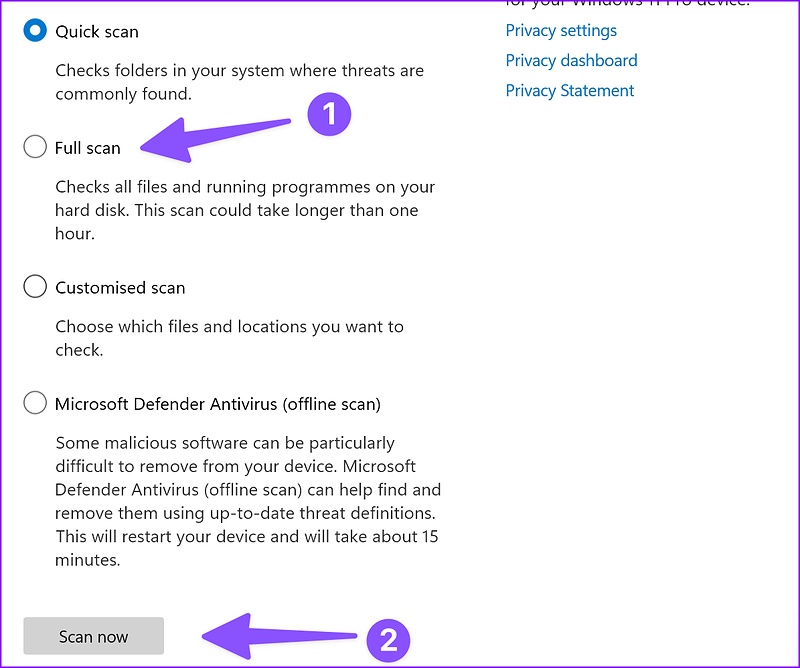Click the Customised scan text label

tap(120, 288)
